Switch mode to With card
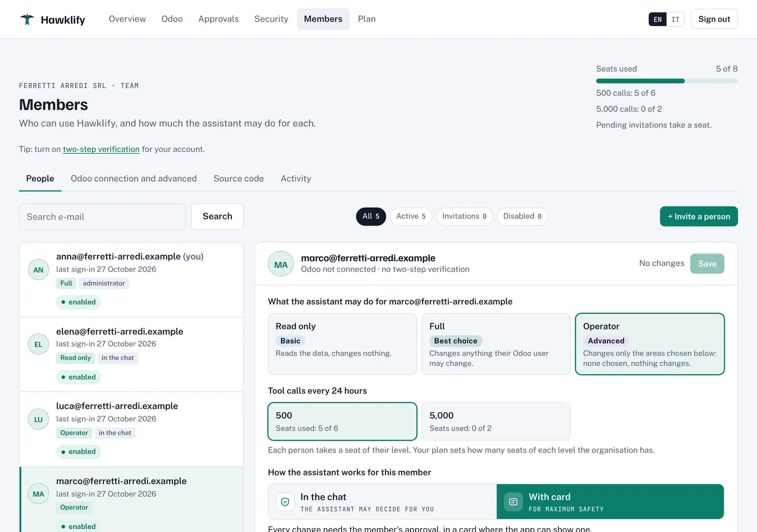Screen dimensions: 757x532 tap(610, 502)
